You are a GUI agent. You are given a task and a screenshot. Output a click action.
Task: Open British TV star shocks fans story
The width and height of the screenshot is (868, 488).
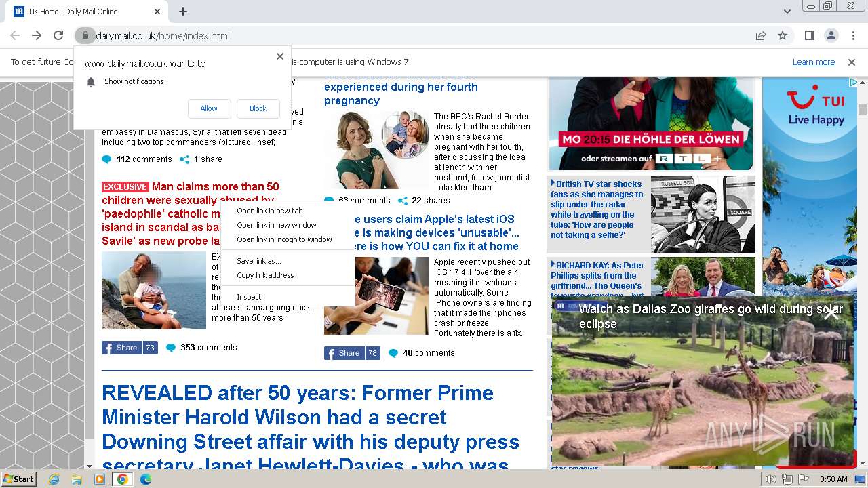pos(597,209)
